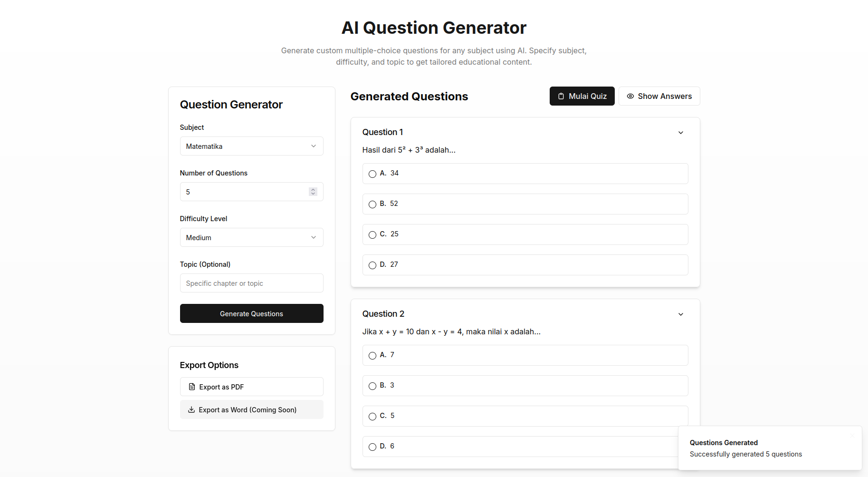Click the question text starting 'Jika x + y = 10'
The height and width of the screenshot is (477, 868).
(x=451, y=331)
